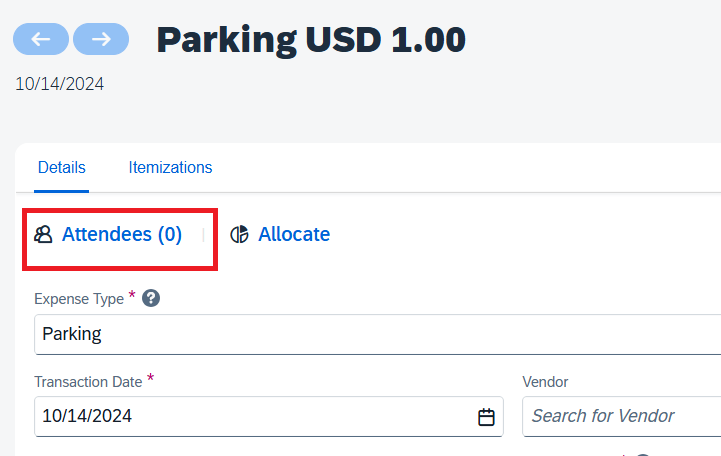Click the Vendor label
Image resolution: width=721 pixels, height=456 pixels.
[x=545, y=382]
